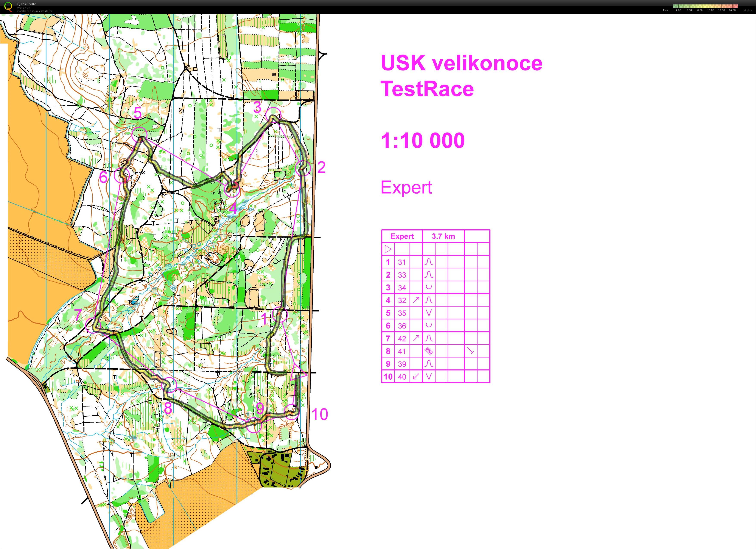This screenshot has height=549, width=756.
Task: Click control code "34" in the table
Action: click(402, 288)
